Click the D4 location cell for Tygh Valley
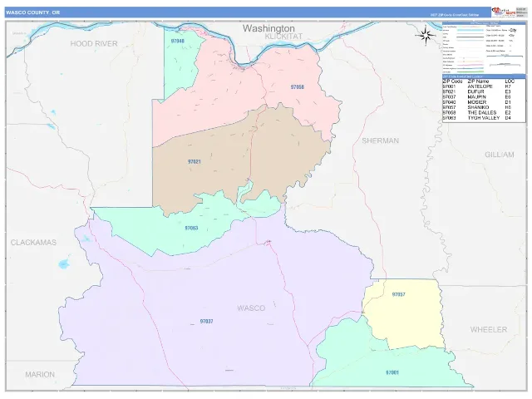Screen dimensions: 532x399 [x=508, y=118]
